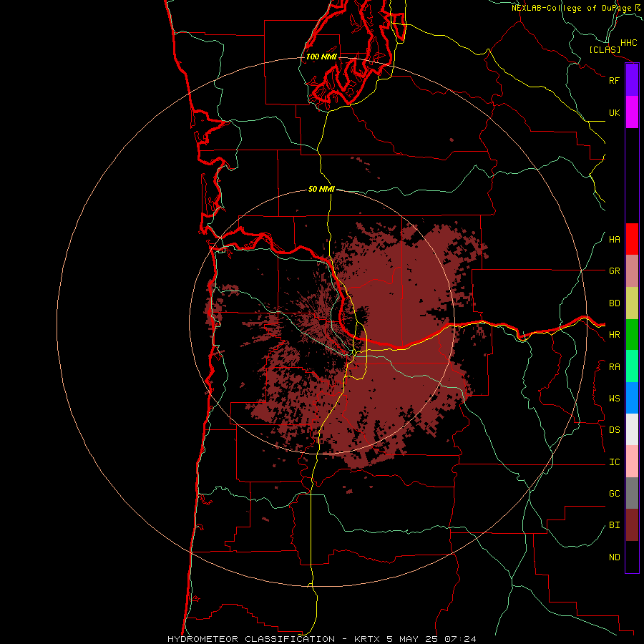Screen dimensions: 644x644
Task: Click the magenta UK legend color swatch
Action: click(x=632, y=112)
